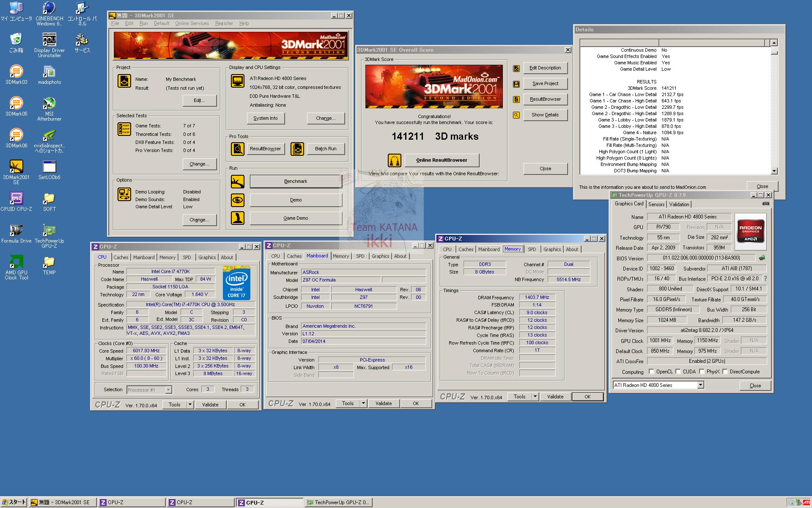Click the Edit Description icon in Overall Score
This screenshot has height=508, width=812.
516,68
